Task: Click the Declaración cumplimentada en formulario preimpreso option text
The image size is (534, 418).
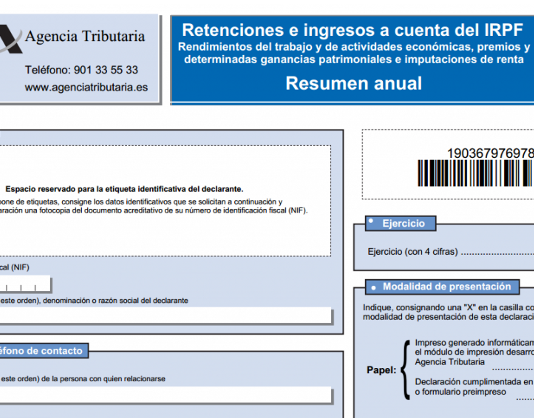Action: tap(474, 387)
